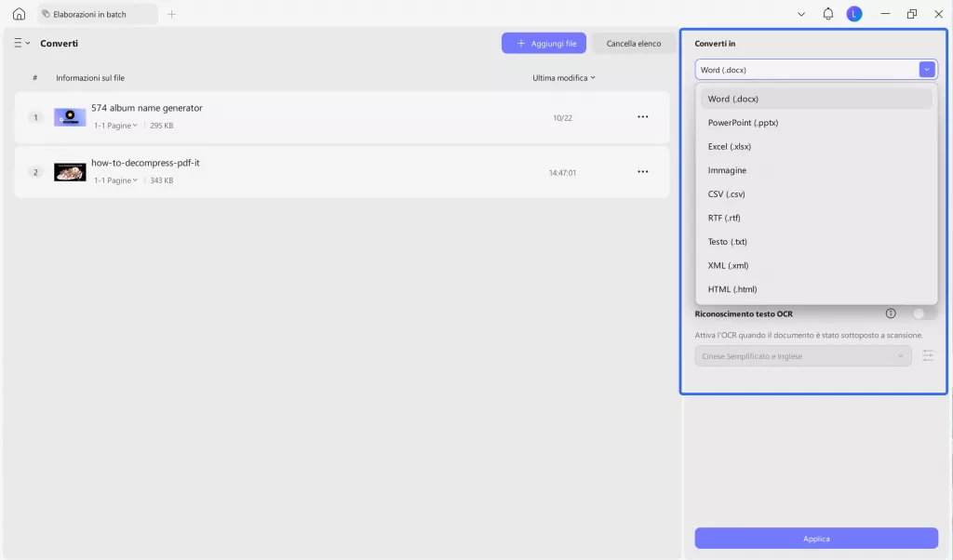This screenshot has width=953, height=560.
Task: Select the 574 album name generator thumbnail
Action: [x=70, y=116]
